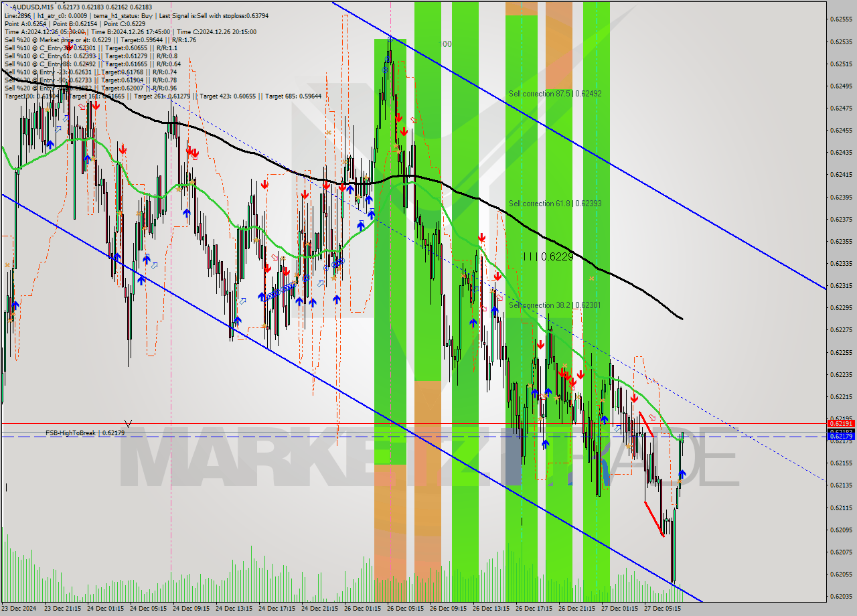Click the 0.62395 price axis value
Screen dimensions: 857x616
point(841,197)
